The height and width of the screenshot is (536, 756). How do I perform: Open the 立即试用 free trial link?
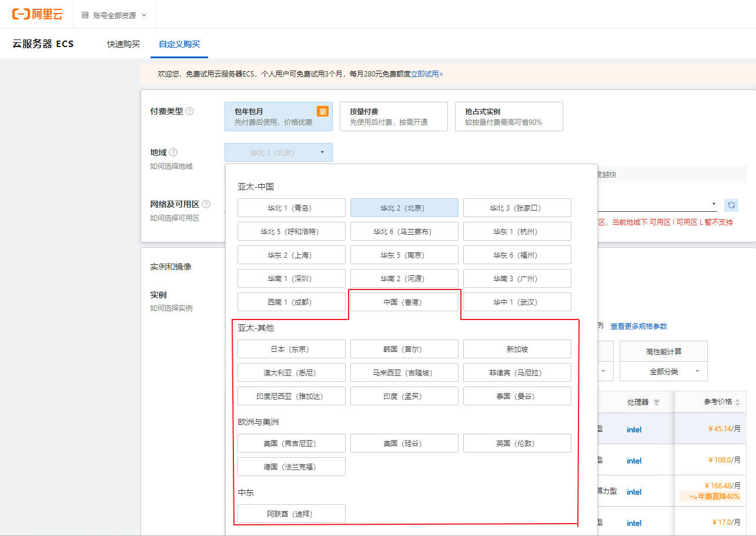click(426, 74)
